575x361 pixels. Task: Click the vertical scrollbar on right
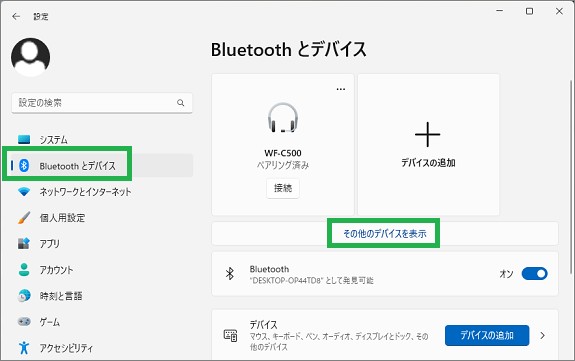[571, 176]
